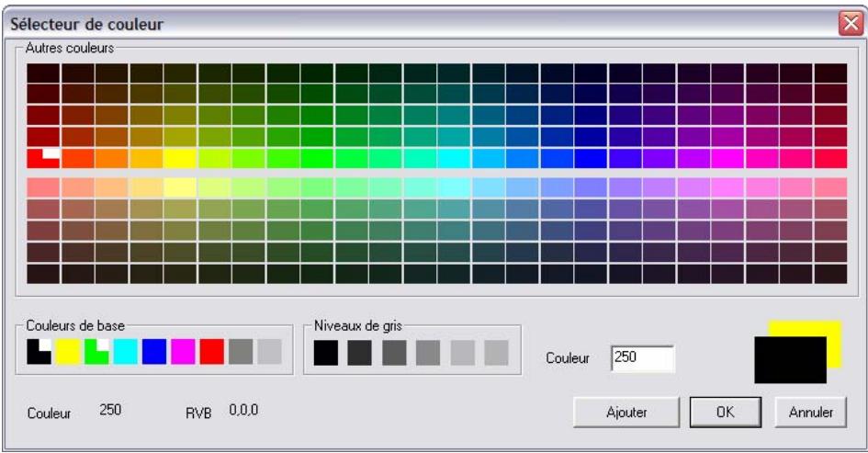868x453 pixels.
Task: Pick third-darkest swatch in Niveaux de gris
Action: pos(394,353)
